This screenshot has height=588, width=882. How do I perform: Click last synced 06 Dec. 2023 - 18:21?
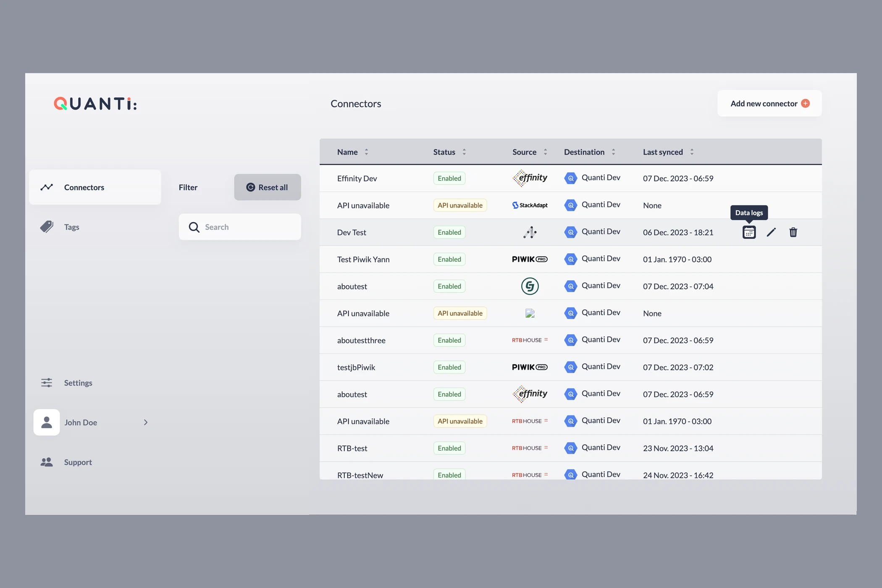point(678,232)
